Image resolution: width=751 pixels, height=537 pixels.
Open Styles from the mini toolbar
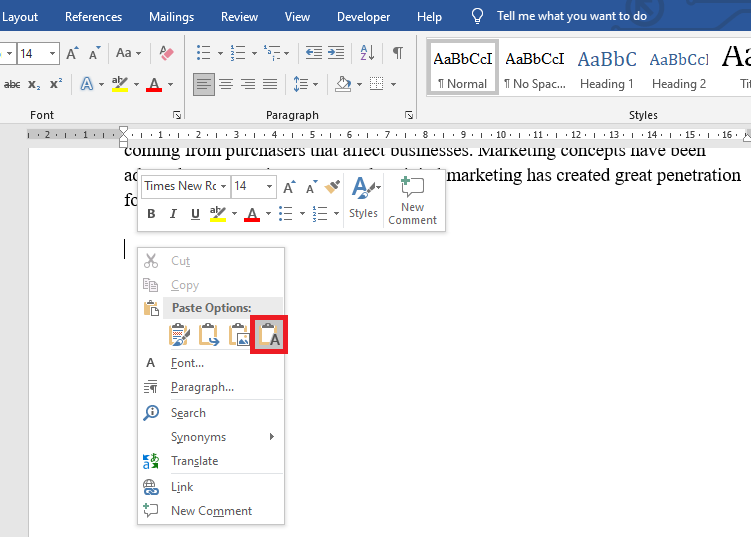(364, 198)
